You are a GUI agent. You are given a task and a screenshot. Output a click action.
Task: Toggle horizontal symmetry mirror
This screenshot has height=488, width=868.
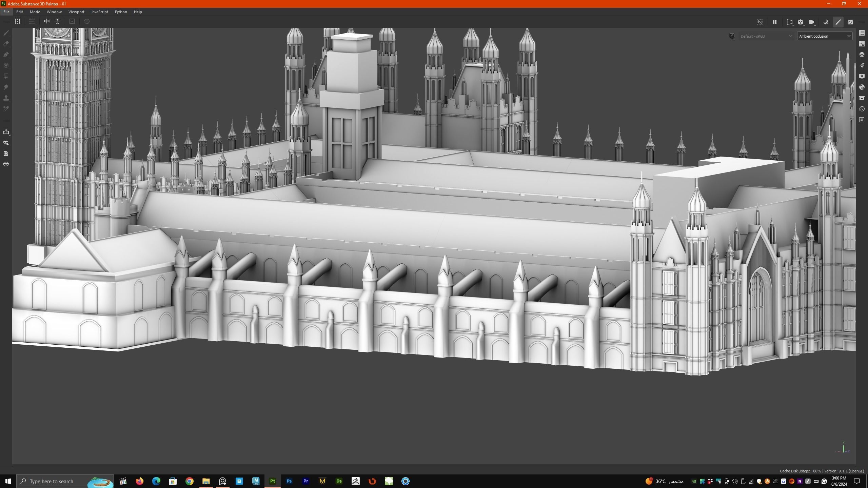click(x=47, y=21)
